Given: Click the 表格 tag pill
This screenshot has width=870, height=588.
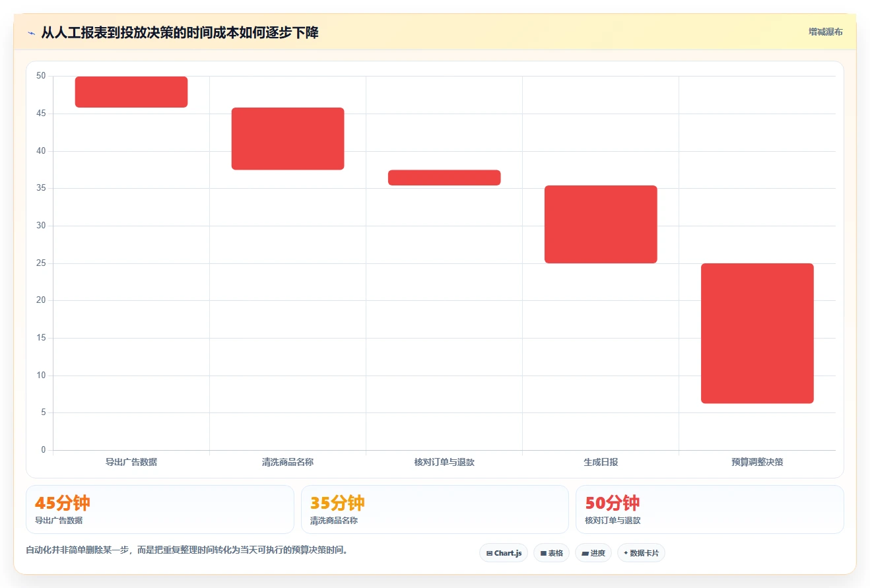Looking at the screenshot, I should [551, 553].
